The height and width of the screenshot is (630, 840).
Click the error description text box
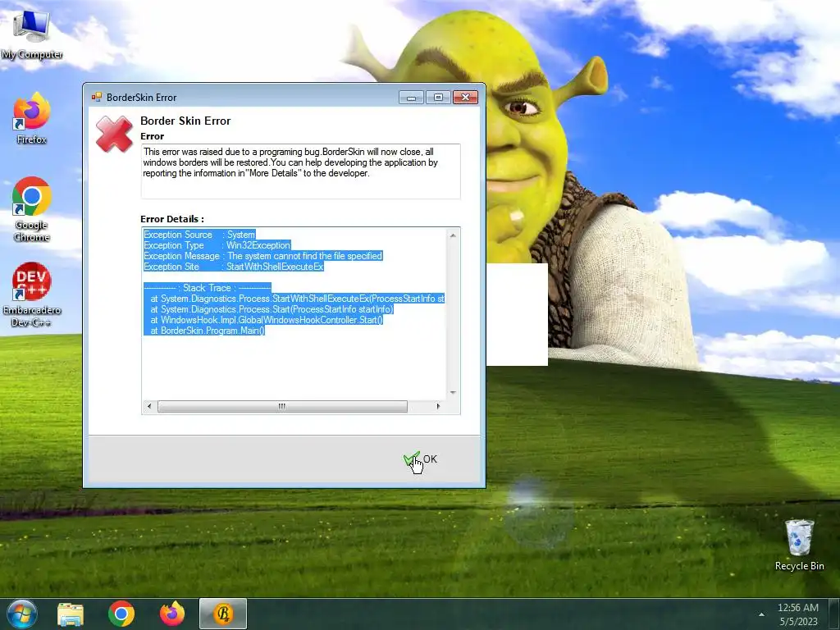coord(300,171)
